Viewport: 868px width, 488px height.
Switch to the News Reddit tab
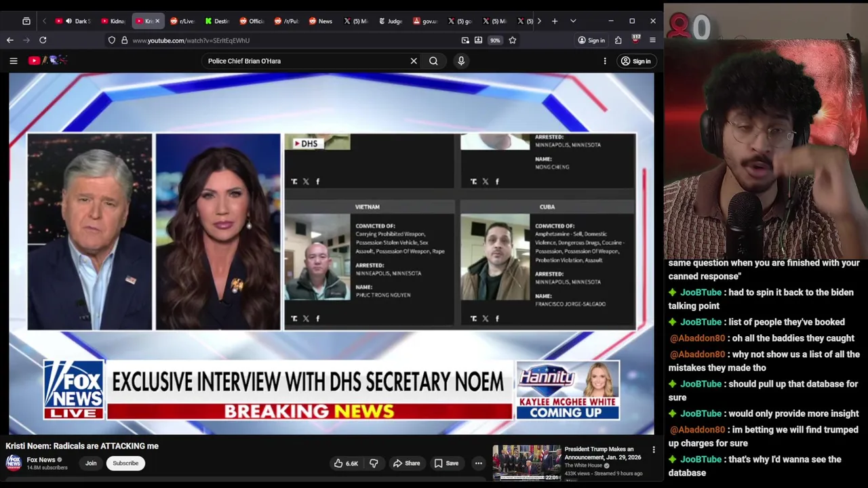321,21
